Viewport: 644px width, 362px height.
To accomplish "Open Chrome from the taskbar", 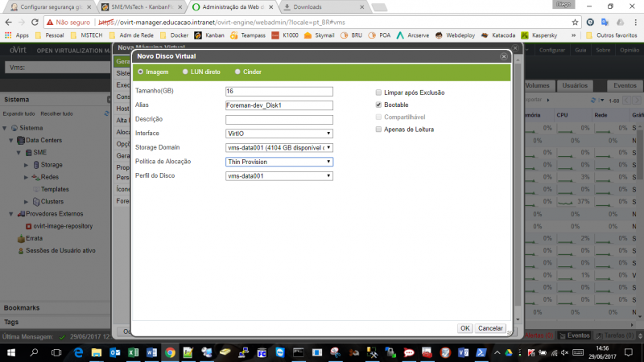I will click(170, 352).
